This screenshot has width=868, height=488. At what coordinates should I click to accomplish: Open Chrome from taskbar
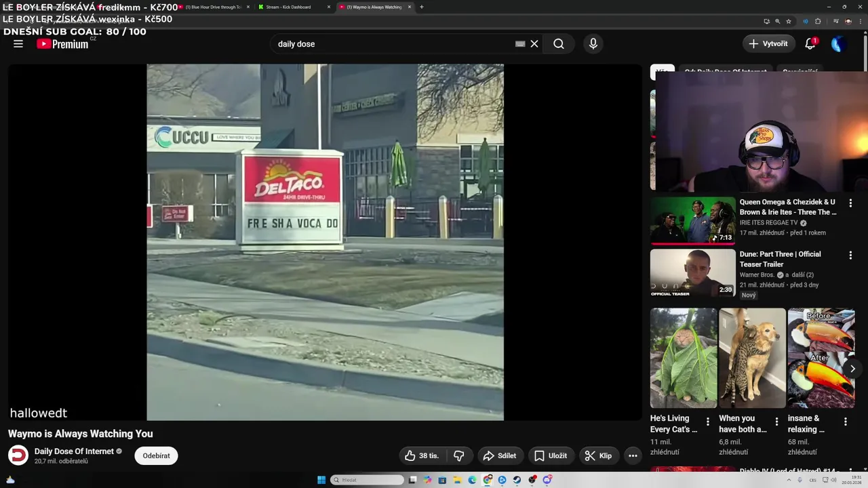pyautogui.click(x=488, y=480)
